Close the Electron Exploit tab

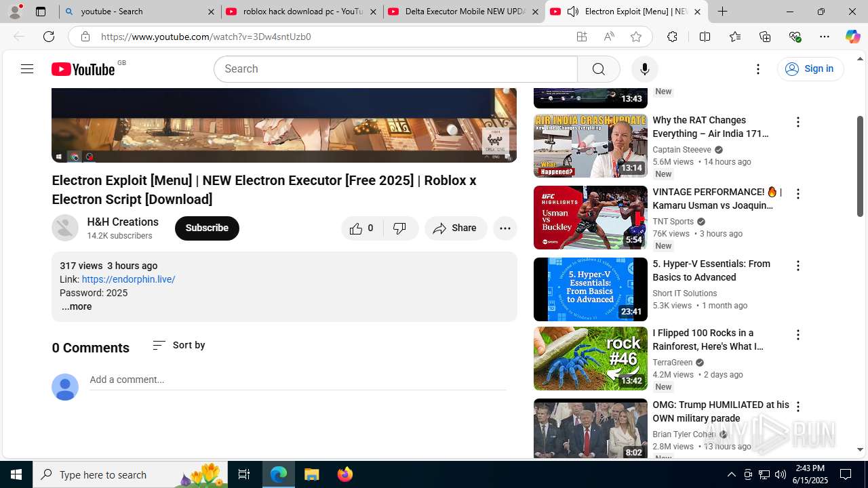pyautogui.click(x=697, y=12)
